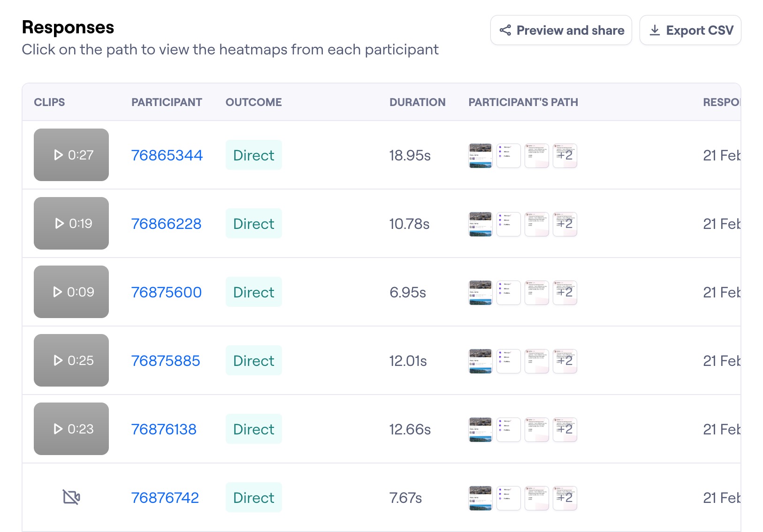
Task: Expand +2 path screens for participant 76876742
Action: (565, 498)
